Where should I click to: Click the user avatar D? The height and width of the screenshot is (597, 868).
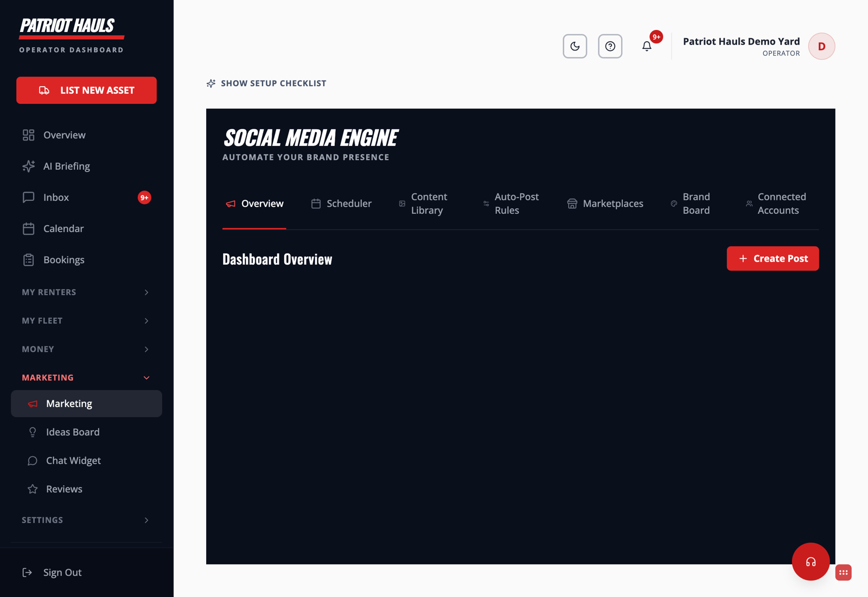click(822, 46)
